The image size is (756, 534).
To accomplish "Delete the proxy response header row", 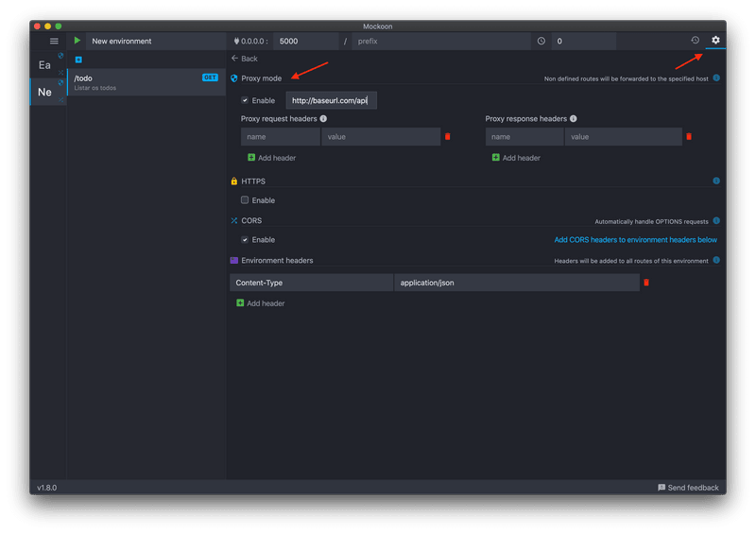I will coord(689,136).
